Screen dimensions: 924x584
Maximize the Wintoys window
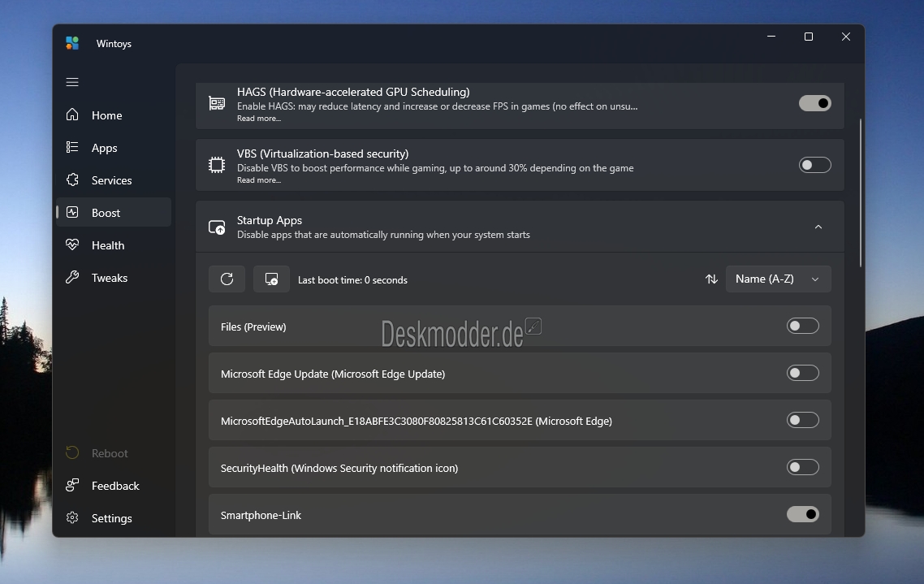click(x=809, y=37)
